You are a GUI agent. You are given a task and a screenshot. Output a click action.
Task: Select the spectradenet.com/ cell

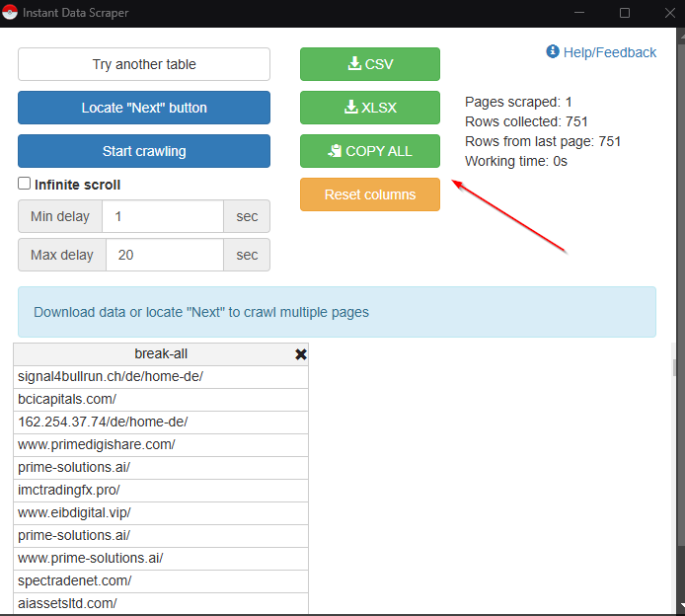click(x=161, y=581)
